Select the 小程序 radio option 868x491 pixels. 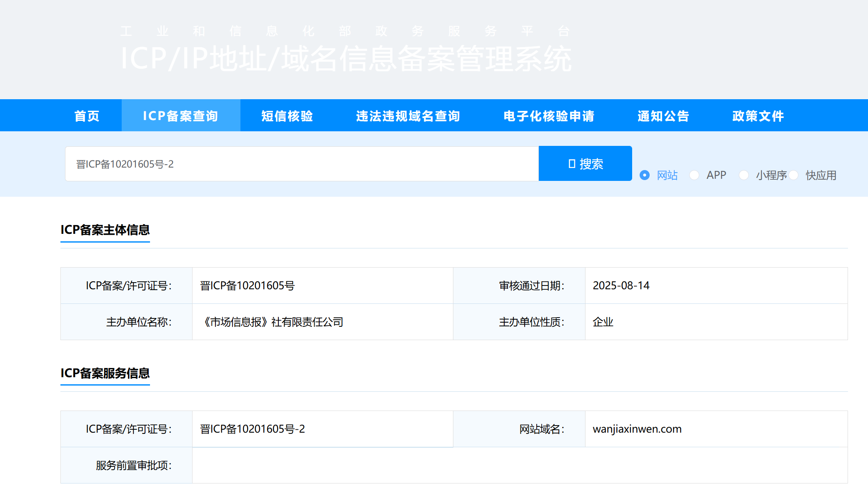(x=744, y=175)
